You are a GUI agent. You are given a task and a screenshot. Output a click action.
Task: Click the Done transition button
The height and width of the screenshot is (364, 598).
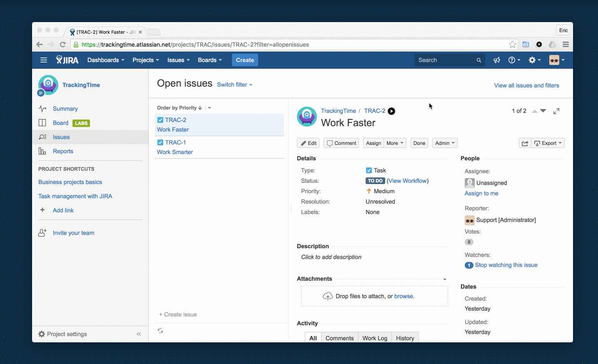coord(419,143)
